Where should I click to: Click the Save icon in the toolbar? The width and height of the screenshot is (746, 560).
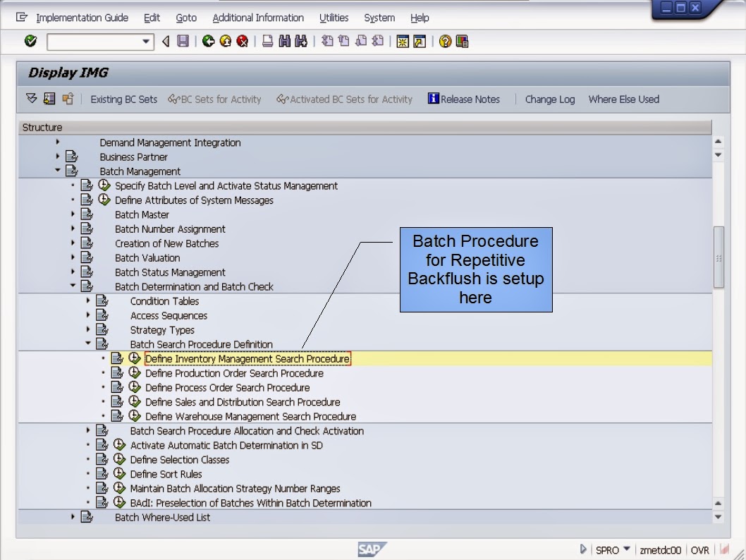coord(182,41)
